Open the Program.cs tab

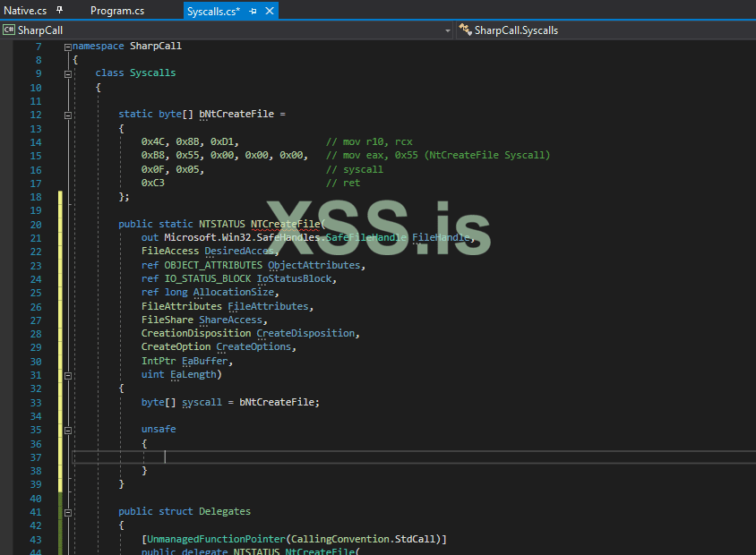click(x=117, y=10)
